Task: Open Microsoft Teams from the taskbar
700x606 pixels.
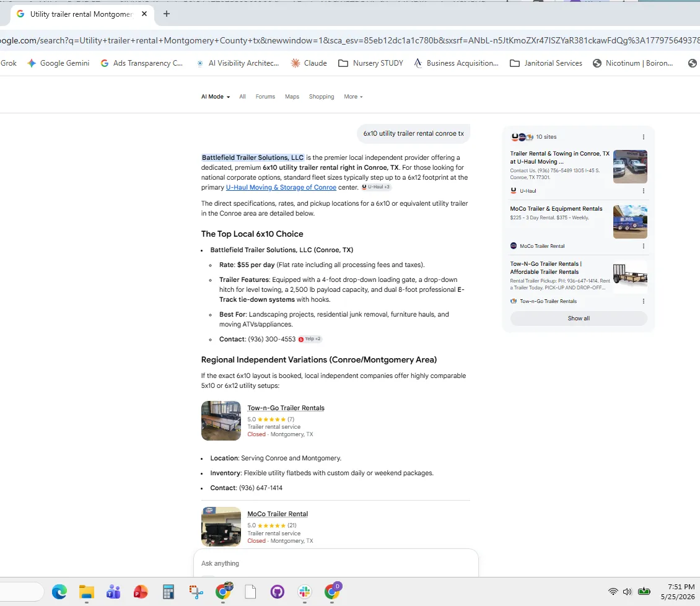Action: [x=113, y=592]
